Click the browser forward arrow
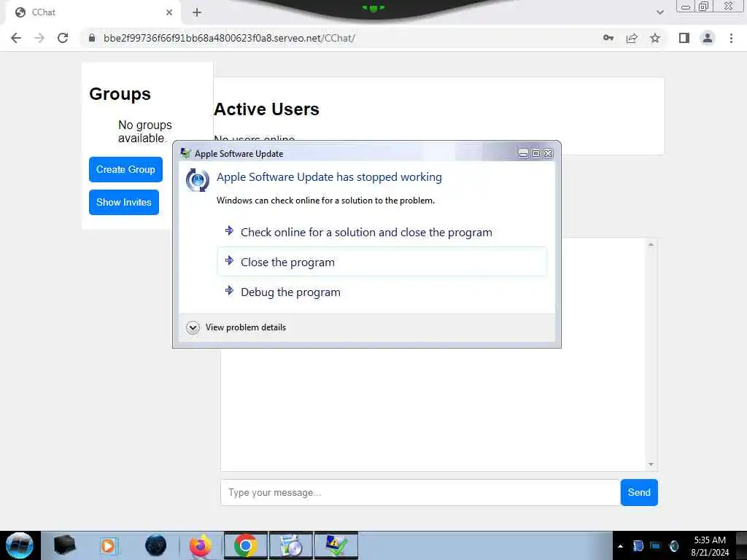The image size is (747, 560). pos(39,38)
